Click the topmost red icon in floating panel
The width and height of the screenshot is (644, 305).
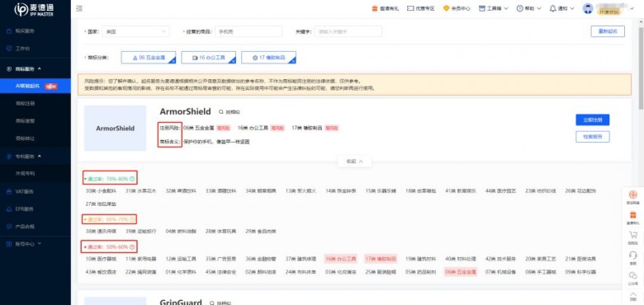point(633,195)
